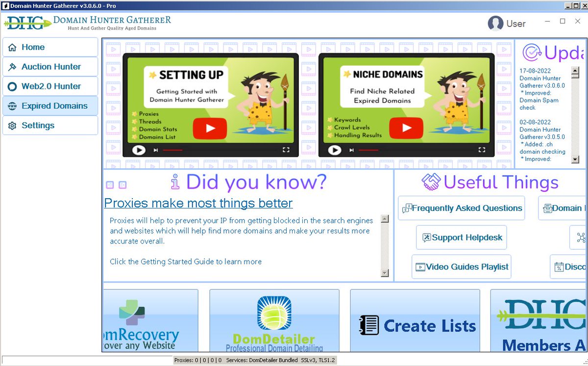Enter fullscreen on the Niche Domains video

click(482, 150)
